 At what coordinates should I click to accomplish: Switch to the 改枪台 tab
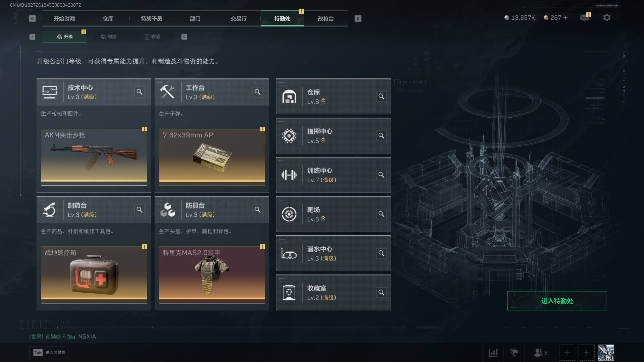pyautogui.click(x=326, y=18)
